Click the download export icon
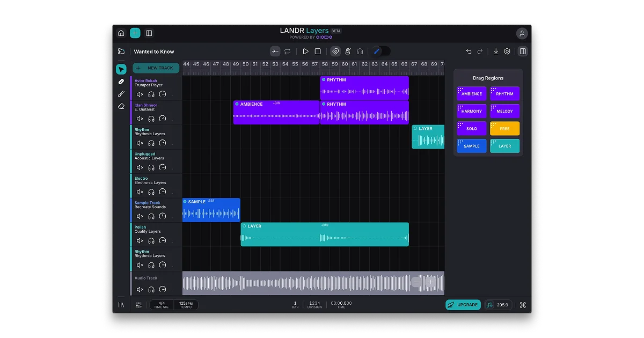The width and height of the screenshot is (644, 338). pyautogui.click(x=496, y=52)
